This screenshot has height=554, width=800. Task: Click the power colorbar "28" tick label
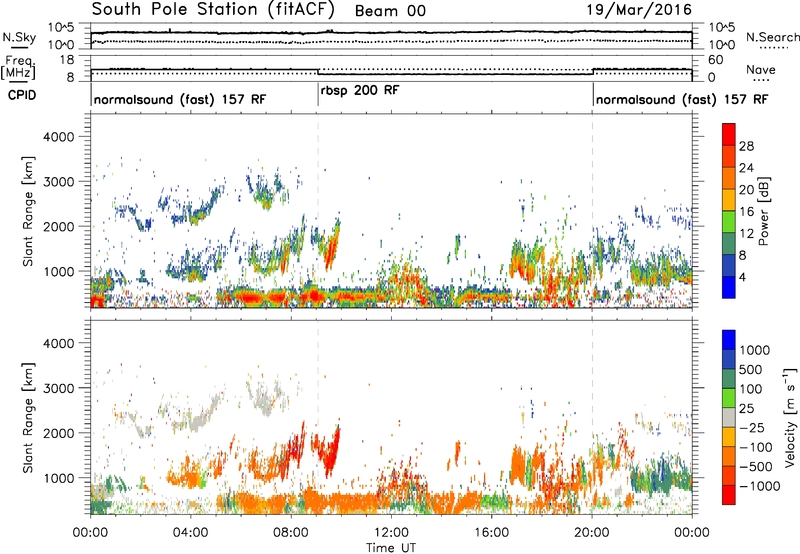[746, 146]
